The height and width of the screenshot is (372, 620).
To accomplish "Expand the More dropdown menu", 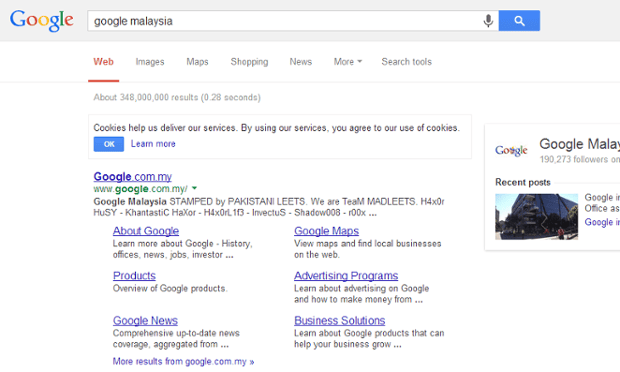I will click(348, 62).
